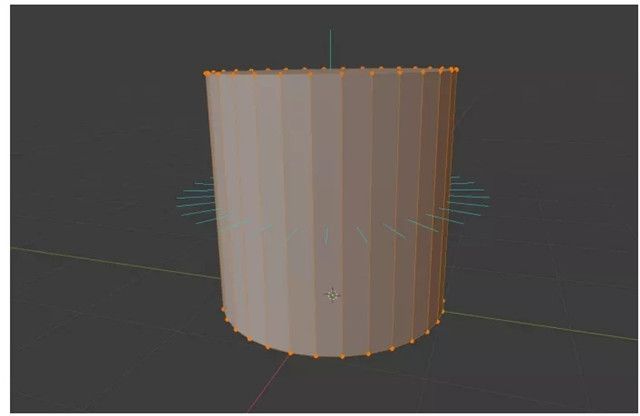Image resolution: width=640 pixels, height=416 pixels.
Task: Select the leftmost vertex on the top rim
Action: [x=206, y=74]
